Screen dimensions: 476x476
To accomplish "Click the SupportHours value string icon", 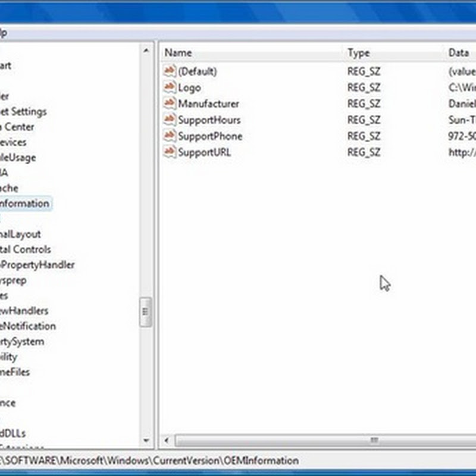I will tap(170, 120).
